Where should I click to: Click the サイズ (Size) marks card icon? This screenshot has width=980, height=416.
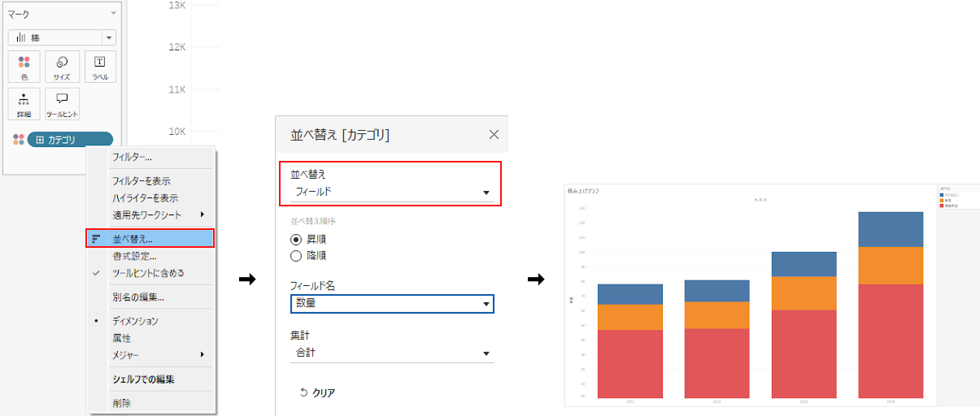tap(62, 67)
